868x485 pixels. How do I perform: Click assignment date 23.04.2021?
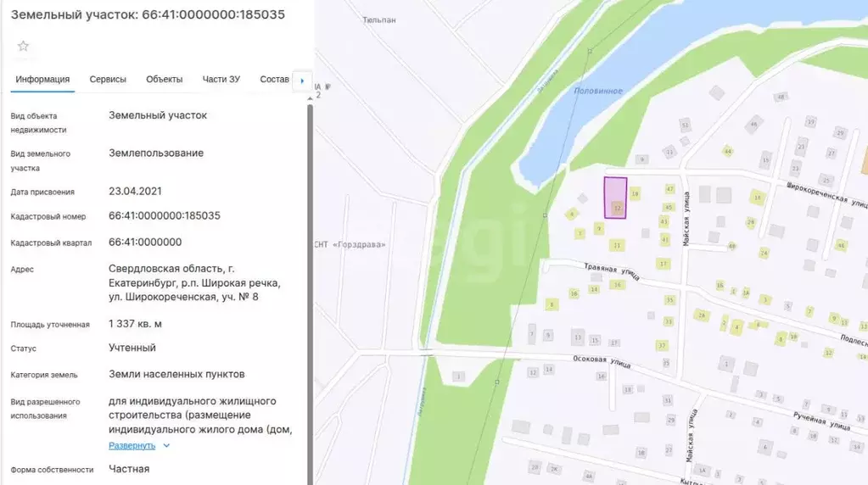(x=135, y=192)
